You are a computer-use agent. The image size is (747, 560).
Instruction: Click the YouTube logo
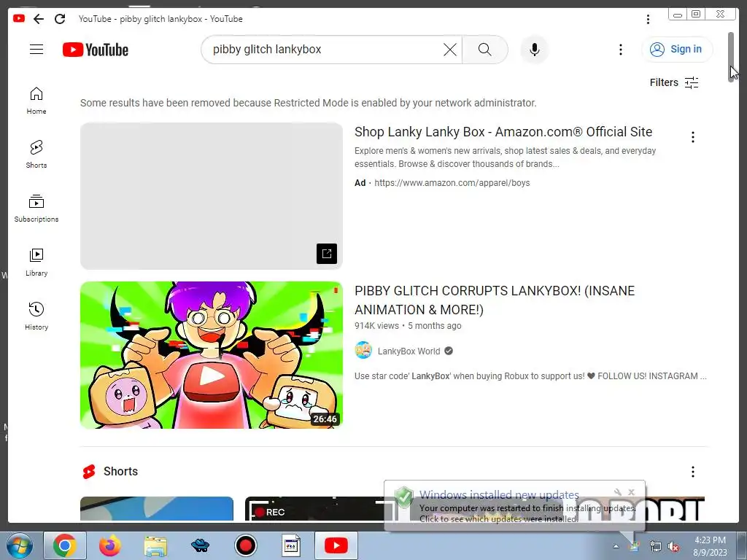96,50
